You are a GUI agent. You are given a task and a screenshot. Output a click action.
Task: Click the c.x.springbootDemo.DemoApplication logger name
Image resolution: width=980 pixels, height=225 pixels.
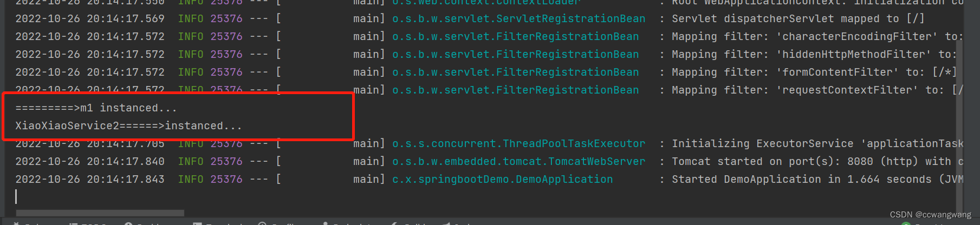pyautogui.click(x=502, y=180)
